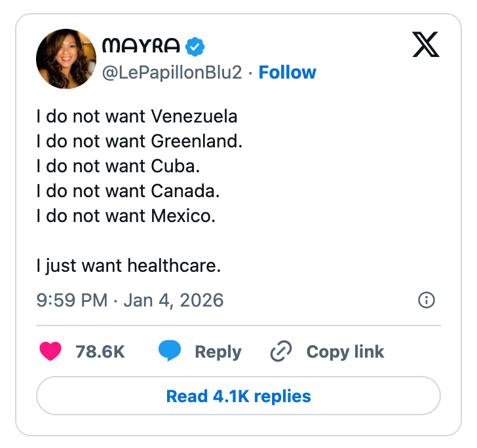The width and height of the screenshot is (477, 448).
Task: Click the pink heart like icon
Action: (x=50, y=352)
